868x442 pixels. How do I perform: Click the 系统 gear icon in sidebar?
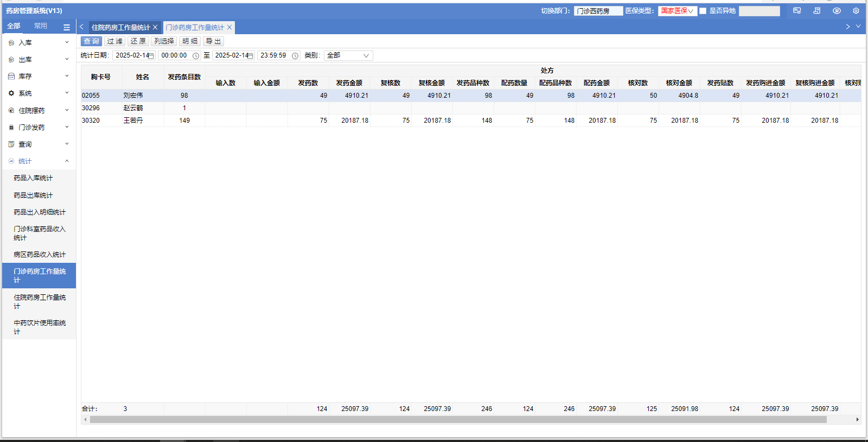click(x=11, y=93)
